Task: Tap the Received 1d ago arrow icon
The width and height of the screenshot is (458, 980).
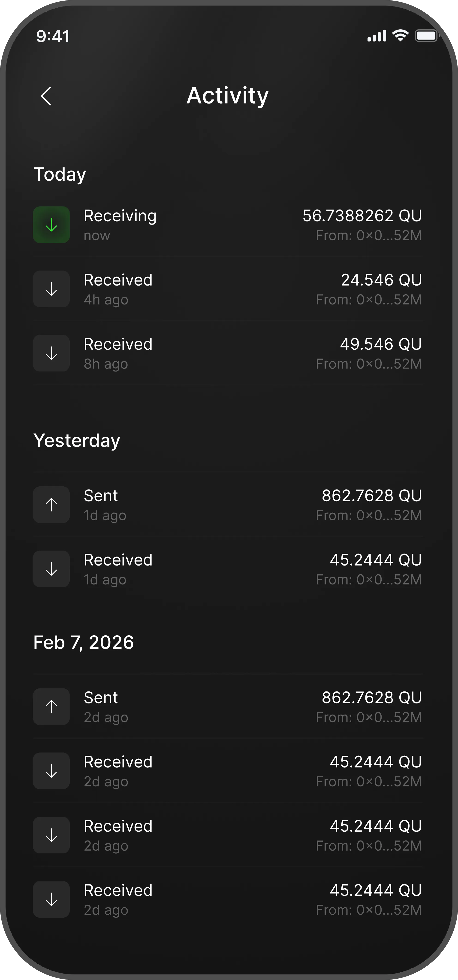Action: 51,569
